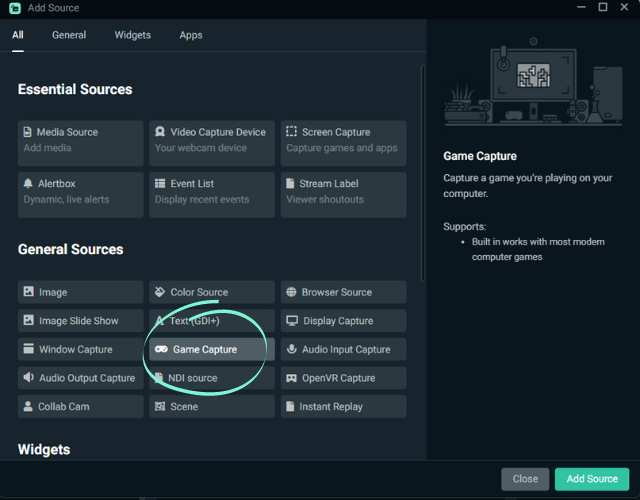Select the Collab Cam source
The width and height of the screenshot is (640, 500).
tap(80, 406)
